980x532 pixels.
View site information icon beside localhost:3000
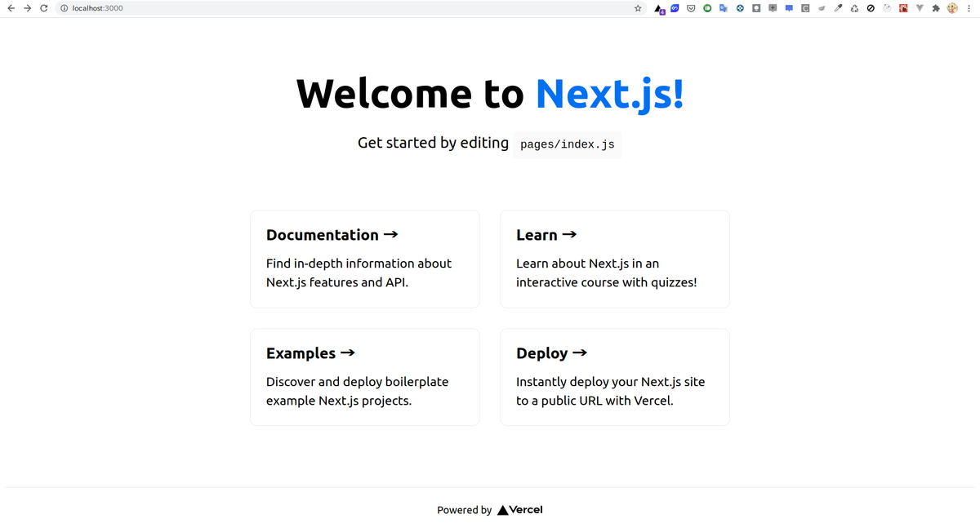tap(64, 8)
